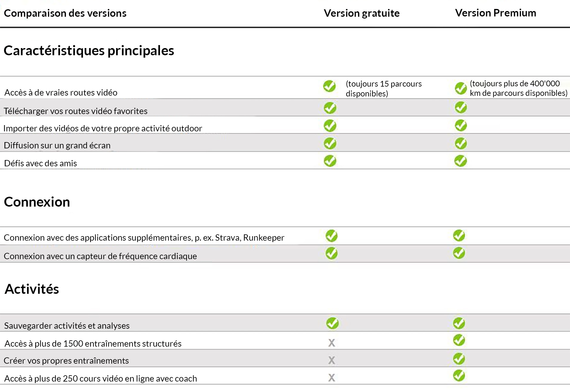The width and height of the screenshot is (570, 392).
Task: Click Premium checkmark for Sauvegarder activités et analyses
Action: [459, 323]
